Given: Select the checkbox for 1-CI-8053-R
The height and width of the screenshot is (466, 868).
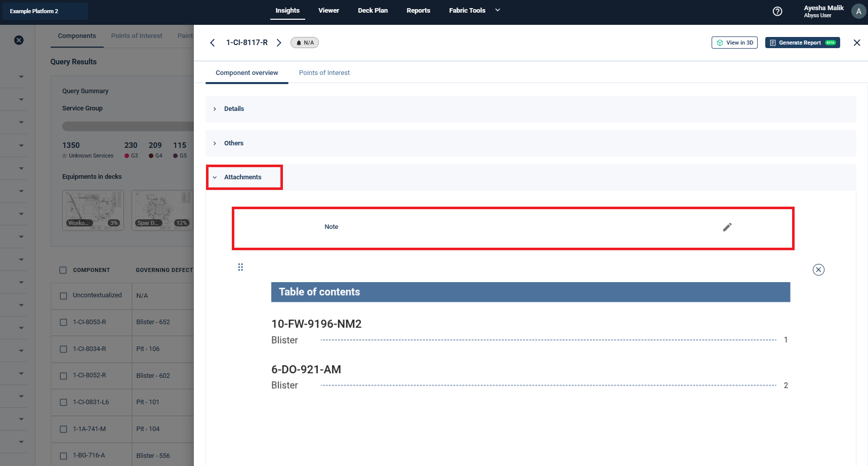Looking at the screenshot, I should tap(63, 322).
